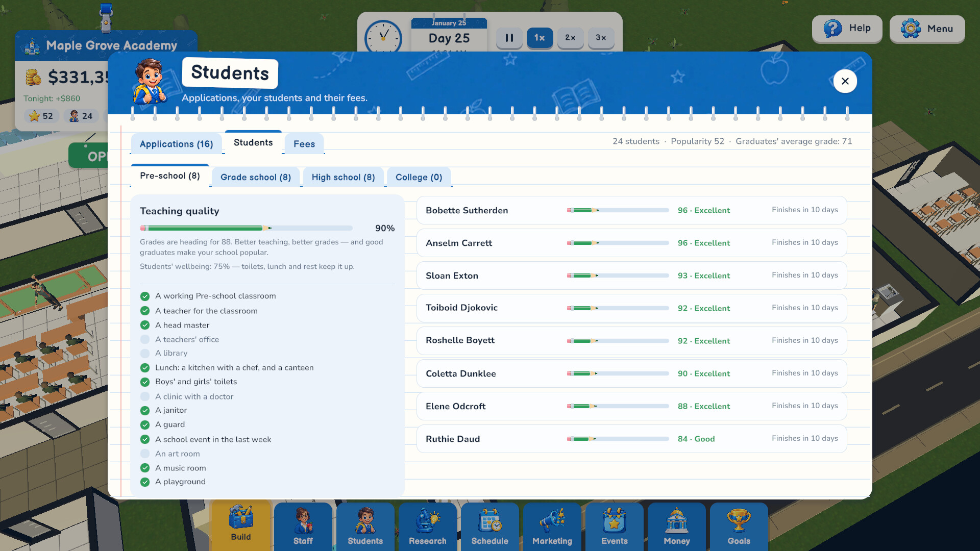
Task: Select student Ruthie Daud
Action: pos(631,439)
